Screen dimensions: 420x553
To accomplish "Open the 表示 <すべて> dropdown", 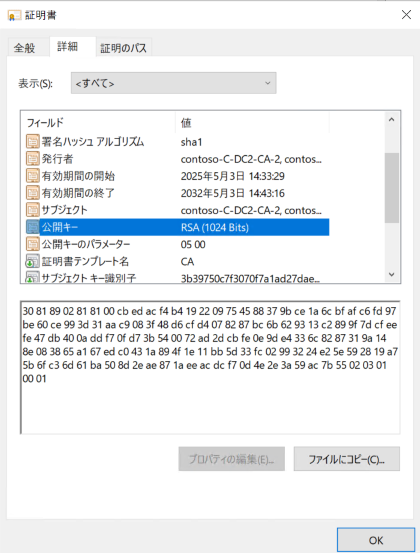I will 174,83.
